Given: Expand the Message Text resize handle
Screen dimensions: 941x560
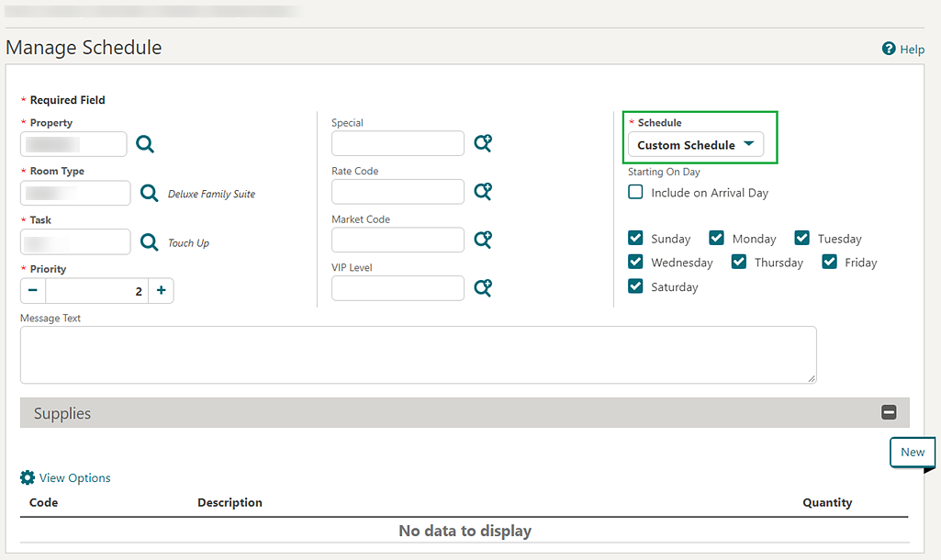Looking at the screenshot, I should click(812, 376).
